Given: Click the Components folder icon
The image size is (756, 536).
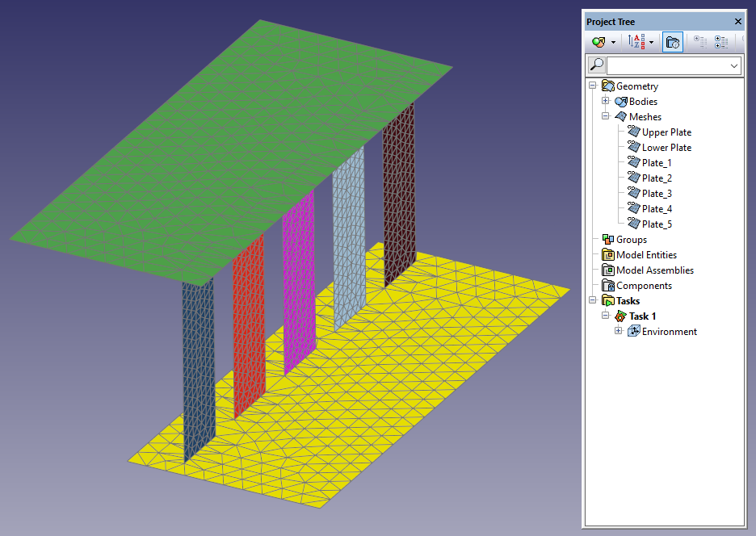Looking at the screenshot, I should (x=607, y=286).
